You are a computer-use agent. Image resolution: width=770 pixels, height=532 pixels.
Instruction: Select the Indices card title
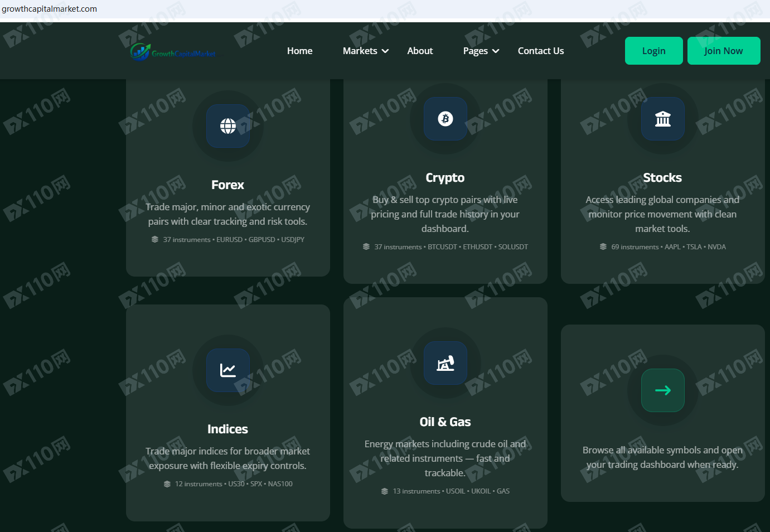[x=227, y=429]
